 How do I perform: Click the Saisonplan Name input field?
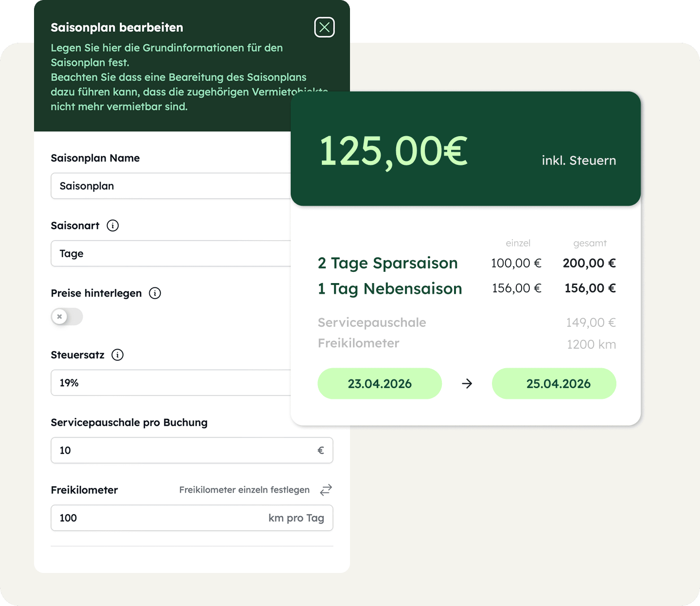(x=170, y=186)
